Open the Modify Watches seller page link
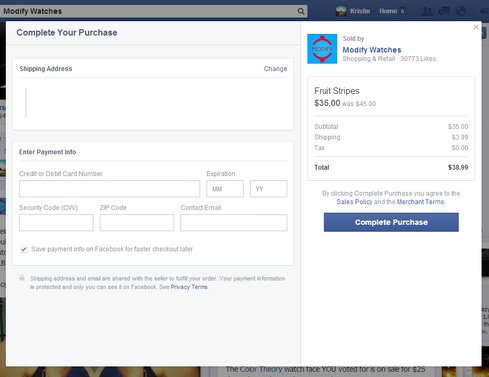Image resolution: width=489 pixels, height=377 pixels. pyautogui.click(x=372, y=50)
